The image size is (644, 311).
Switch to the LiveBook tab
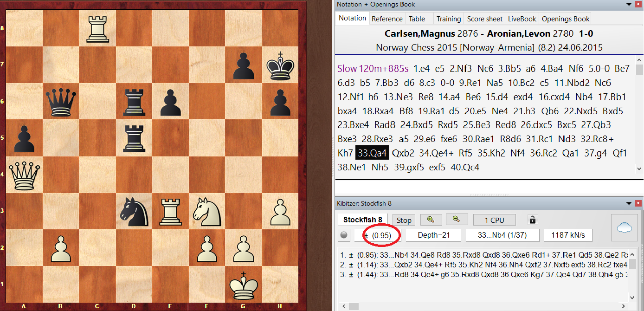[522, 19]
